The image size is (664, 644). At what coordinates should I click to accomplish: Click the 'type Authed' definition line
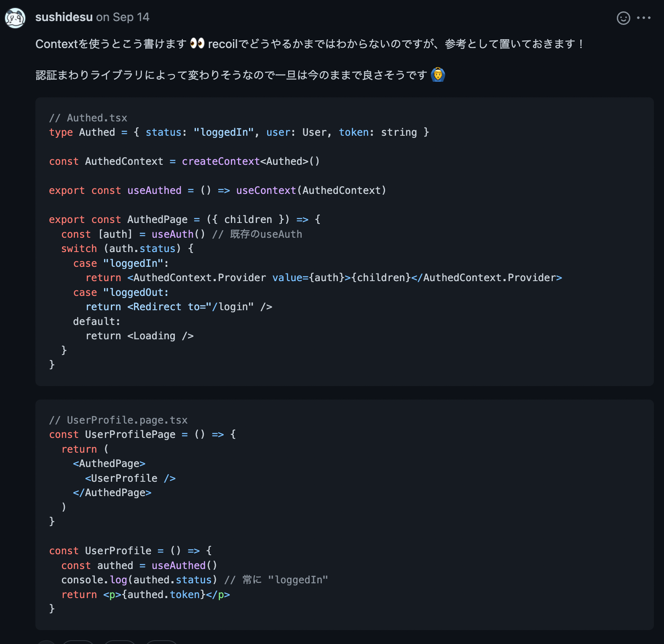tap(239, 132)
